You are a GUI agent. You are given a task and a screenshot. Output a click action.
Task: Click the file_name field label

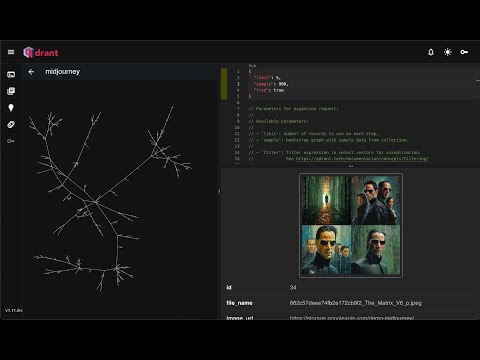(239, 303)
